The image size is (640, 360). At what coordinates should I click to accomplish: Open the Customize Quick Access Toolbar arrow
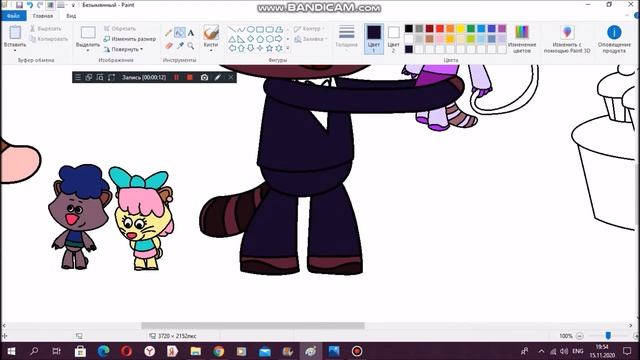pyautogui.click(x=73, y=5)
